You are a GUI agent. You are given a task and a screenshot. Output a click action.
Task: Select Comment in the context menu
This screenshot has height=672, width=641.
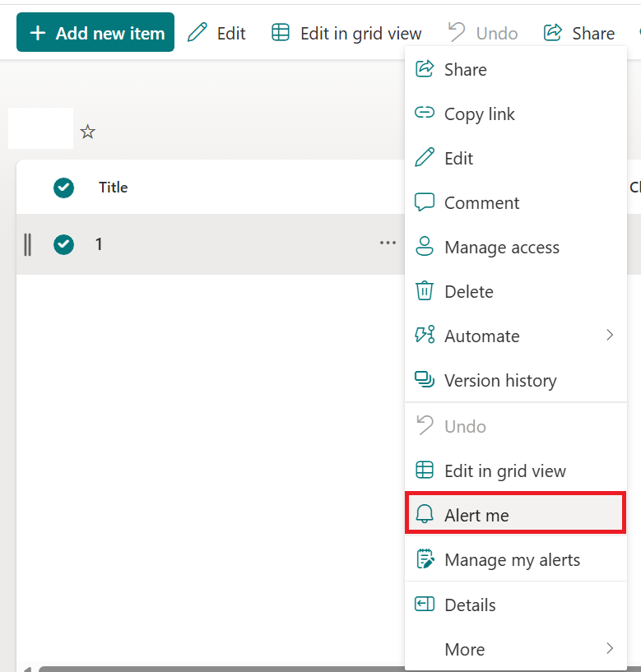tap(516, 202)
